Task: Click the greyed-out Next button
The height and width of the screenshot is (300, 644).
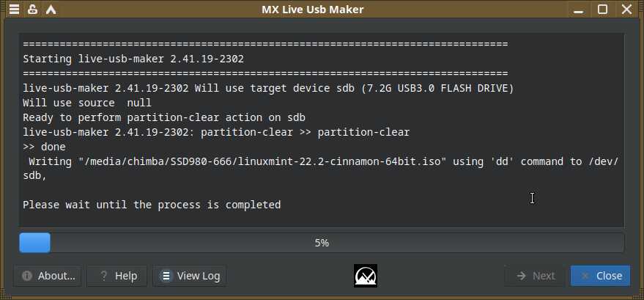Action: 535,276
